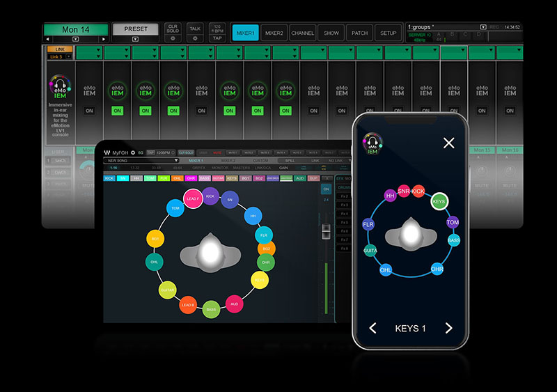Select the yellow KEYS node on the tablet circle
The width and height of the screenshot is (557, 392).
click(260, 280)
